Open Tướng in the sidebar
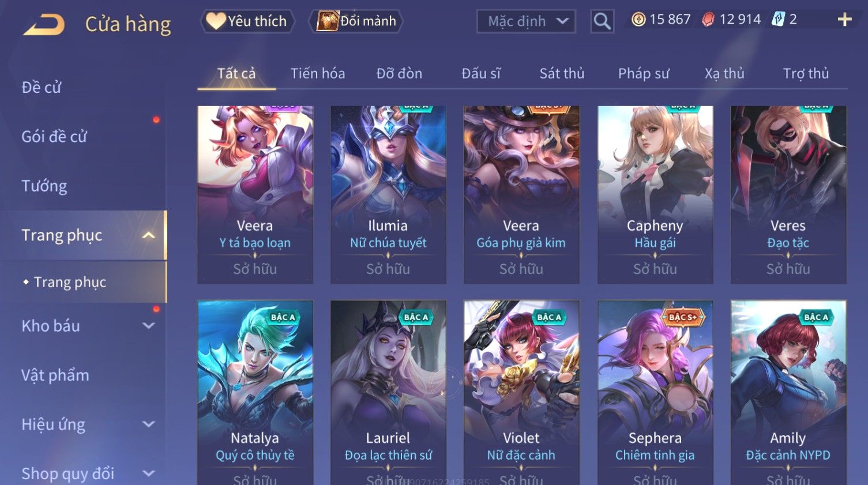 [x=44, y=186]
